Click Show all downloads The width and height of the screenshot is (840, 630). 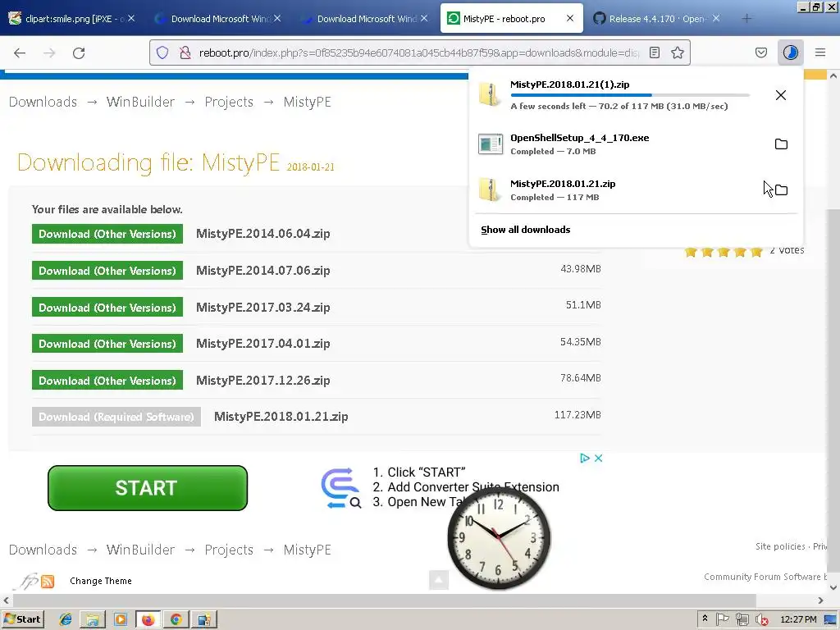(x=526, y=230)
